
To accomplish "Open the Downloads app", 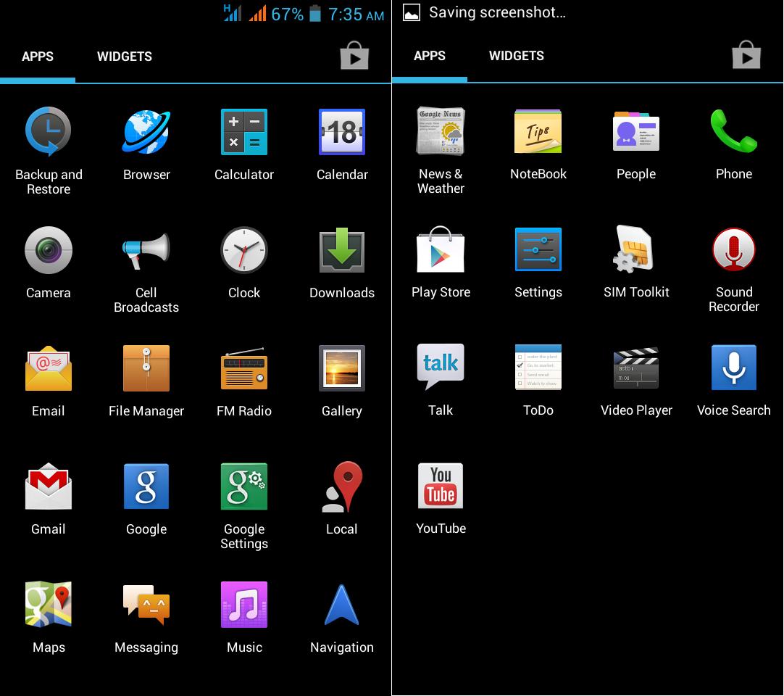I will pyautogui.click(x=342, y=249).
